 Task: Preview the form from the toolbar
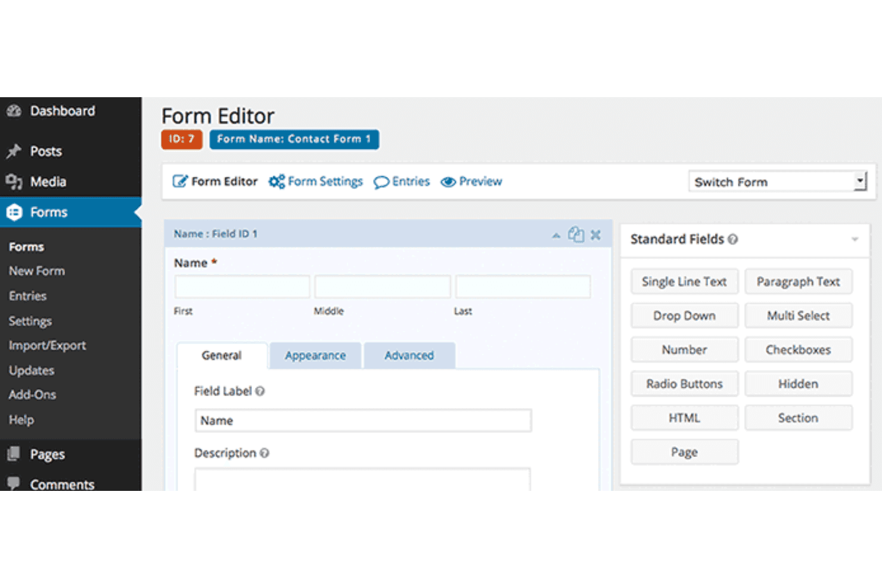coord(471,181)
